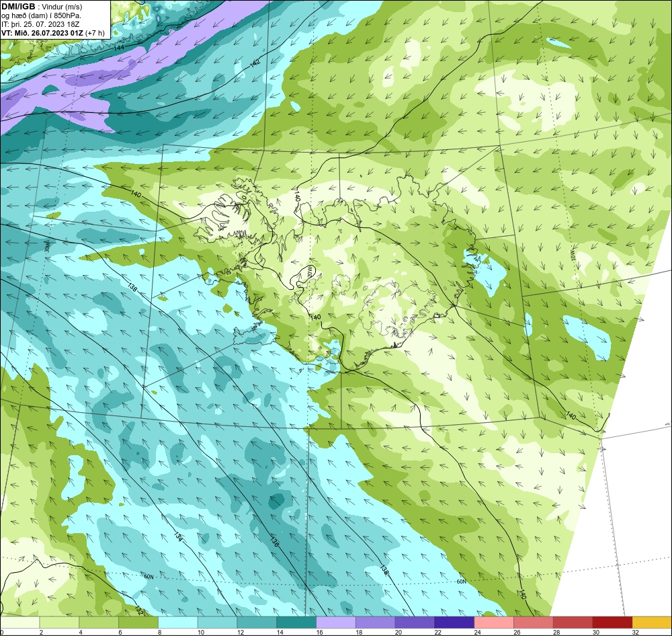
Task: Click the legend swatch between 20 and 22
Action: [415, 623]
